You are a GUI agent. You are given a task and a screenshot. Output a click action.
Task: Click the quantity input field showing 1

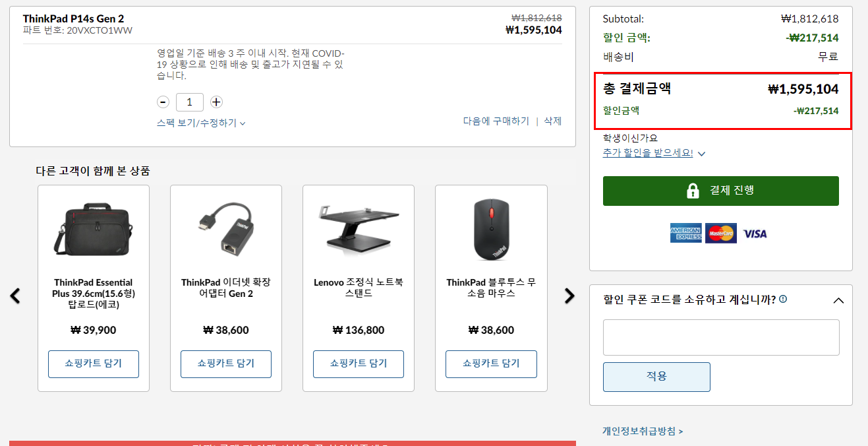190,102
